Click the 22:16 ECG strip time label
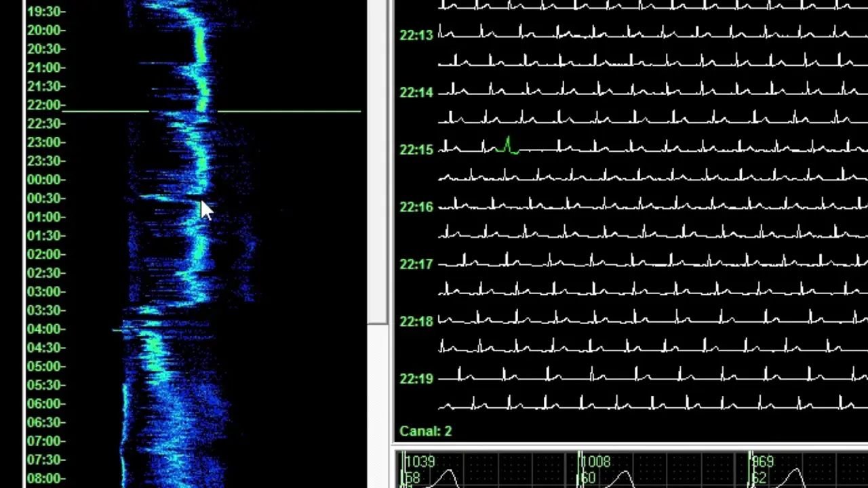 (416, 207)
